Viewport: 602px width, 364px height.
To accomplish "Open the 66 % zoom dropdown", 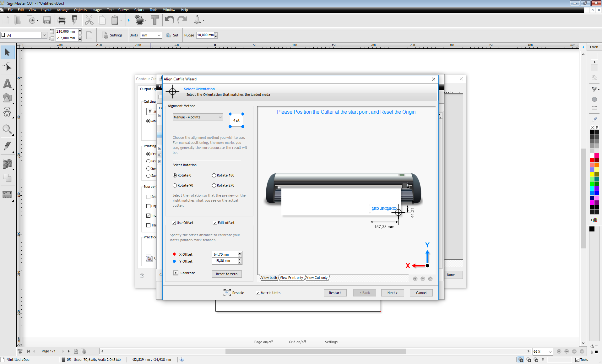I will point(542,351).
